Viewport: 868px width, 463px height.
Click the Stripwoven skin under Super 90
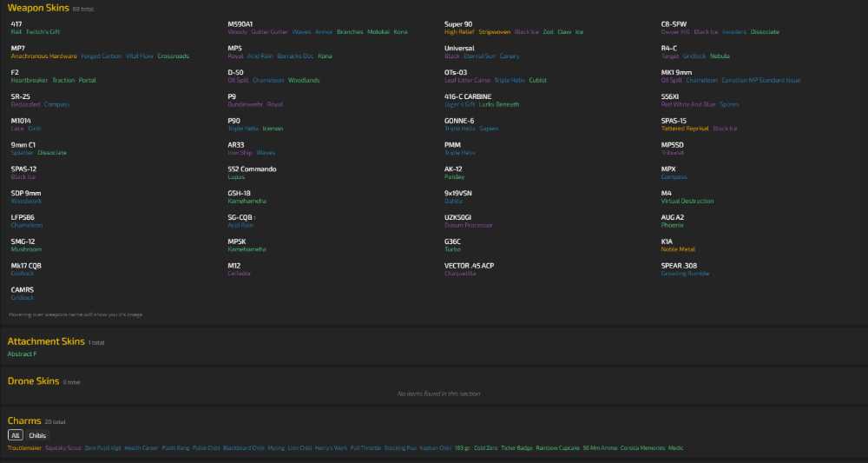[x=495, y=32]
